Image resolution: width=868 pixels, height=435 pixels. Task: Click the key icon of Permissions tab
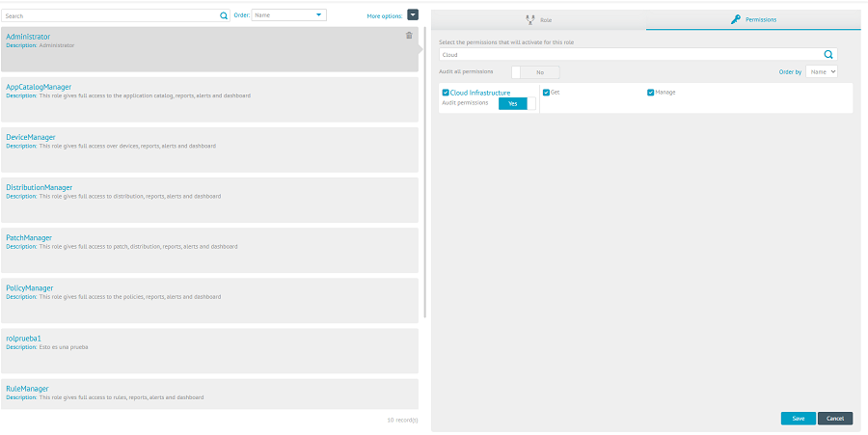(735, 19)
